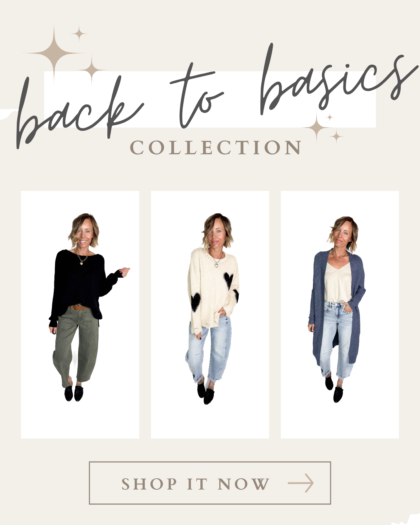Click the COLLECTION heading text
Image resolution: width=420 pixels, height=525 pixels.
[215, 147]
